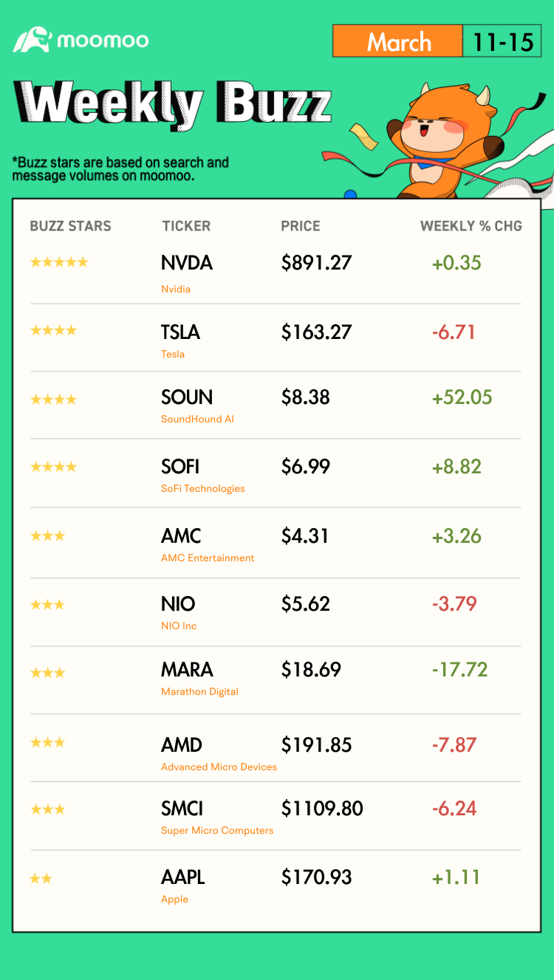Viewport: 554px width, 980px height.
Task: Open the SoundHound AI company name
Action: (197, 419)
